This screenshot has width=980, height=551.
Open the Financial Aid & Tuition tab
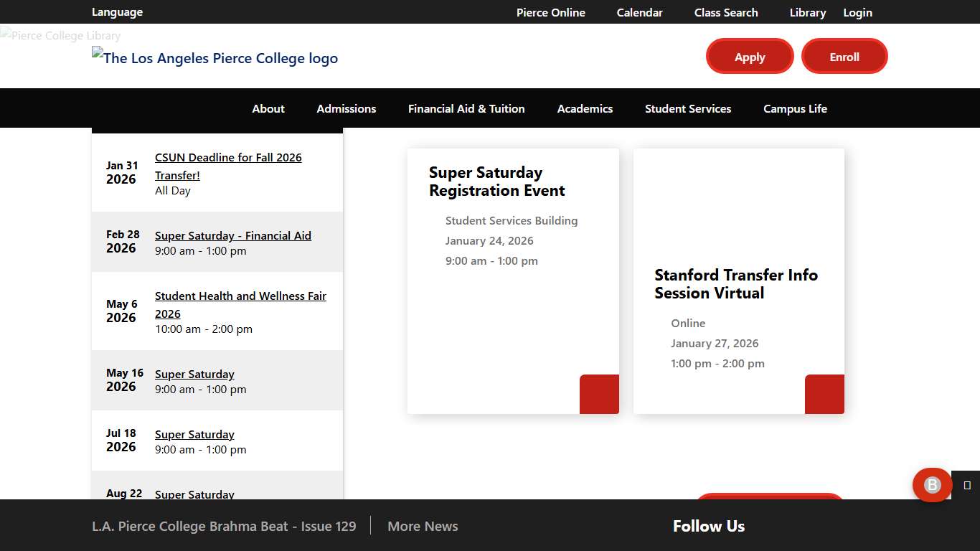[466, 108]
